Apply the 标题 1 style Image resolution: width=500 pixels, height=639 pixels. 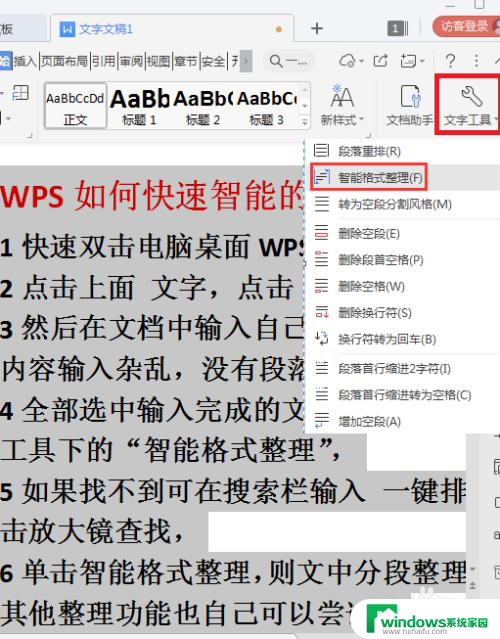pyautogui.click(x=140, y=106)
